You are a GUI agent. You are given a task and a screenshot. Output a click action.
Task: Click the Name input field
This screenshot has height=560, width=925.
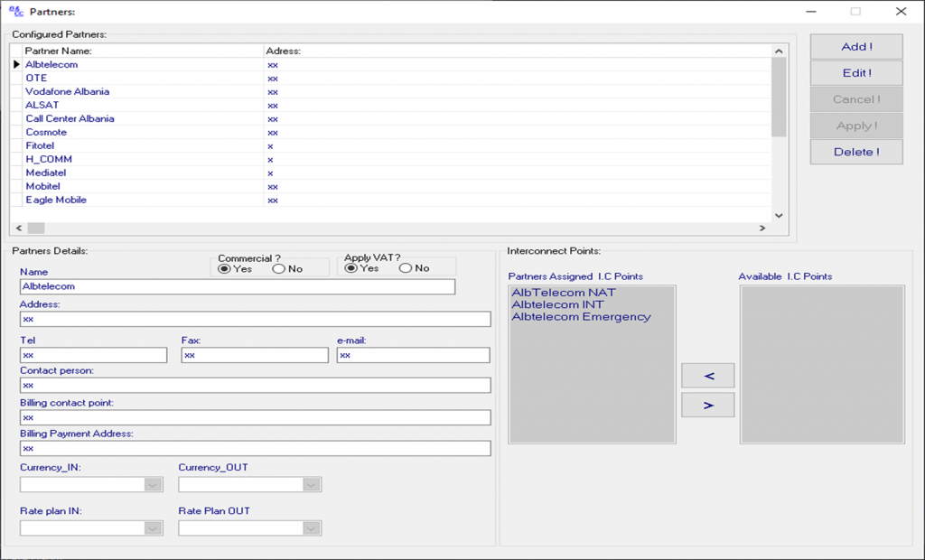pyautogui.click(x=238, y=287)
